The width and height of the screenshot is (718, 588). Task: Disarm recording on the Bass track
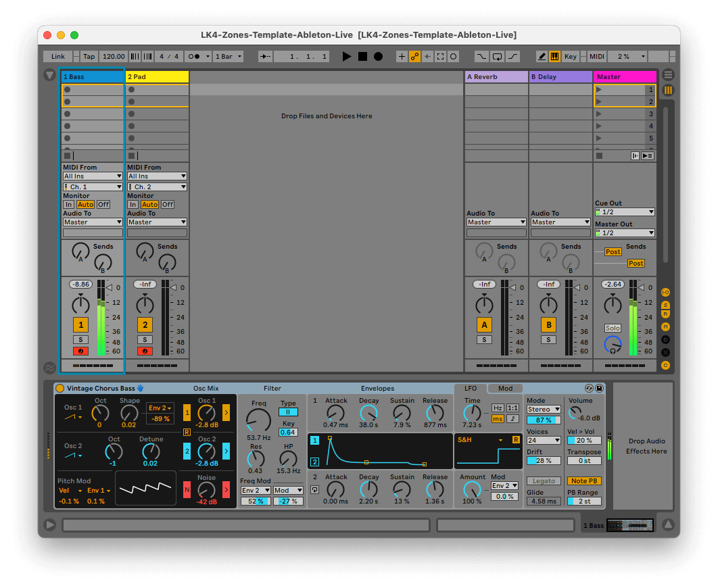(80, 351)
